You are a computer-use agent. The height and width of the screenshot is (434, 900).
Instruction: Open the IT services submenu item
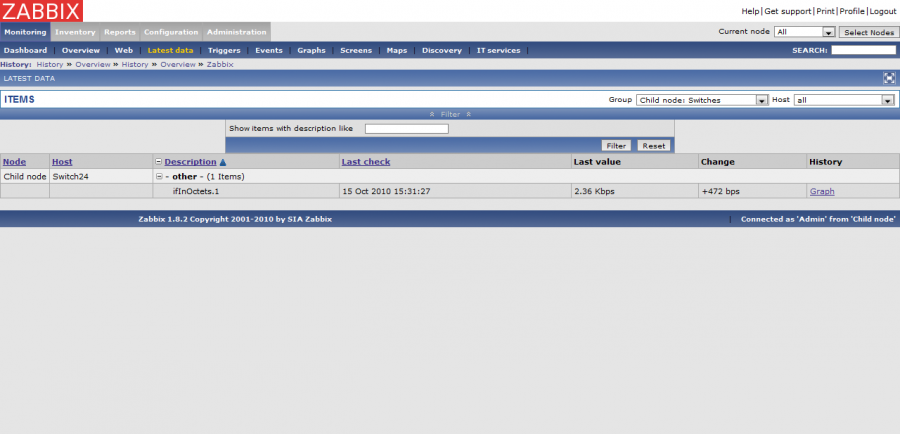[498, 51]
